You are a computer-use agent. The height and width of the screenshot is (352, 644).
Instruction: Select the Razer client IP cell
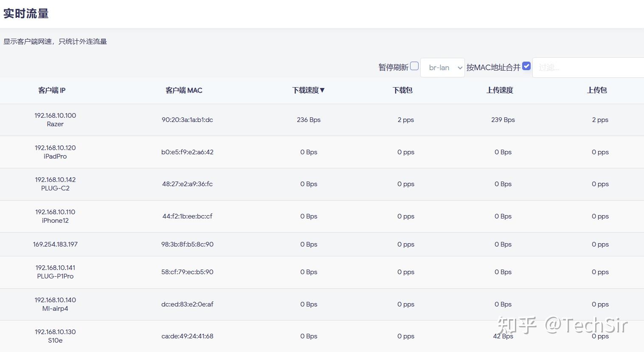click(x=55, y=120)
